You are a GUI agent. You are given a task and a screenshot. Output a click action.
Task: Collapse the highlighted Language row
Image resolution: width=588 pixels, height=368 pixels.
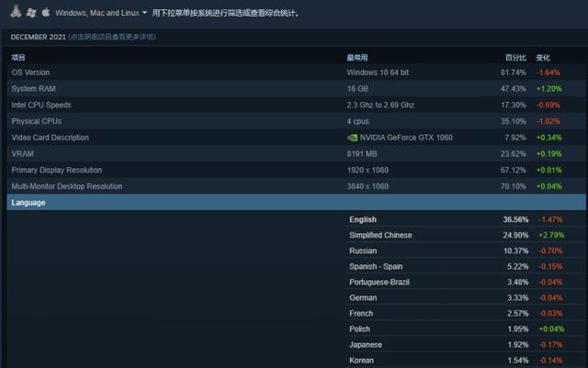(296, 203)
